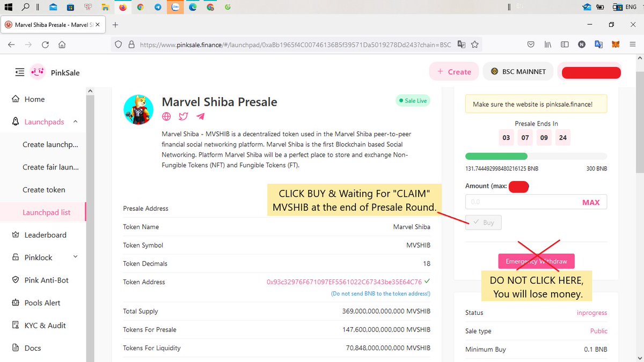Reload the page
Viewport: 644px width, 362px height.
45,45
